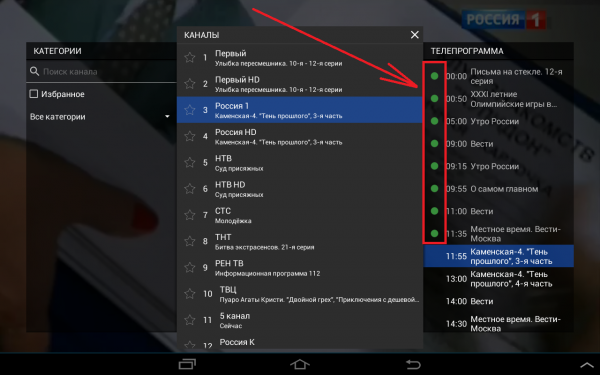The height and width of the screenshot is (375, 600).
Task: Select the Первый HD channel
Action: tap(300, 84)
